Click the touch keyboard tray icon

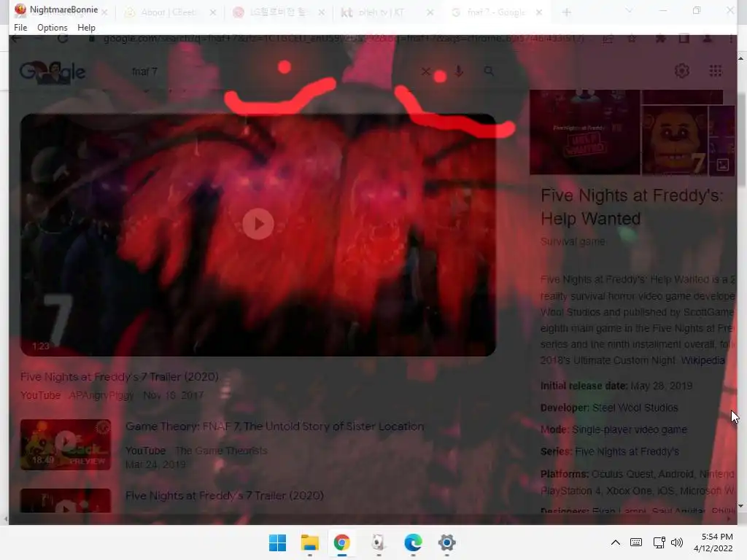[636, 542]
